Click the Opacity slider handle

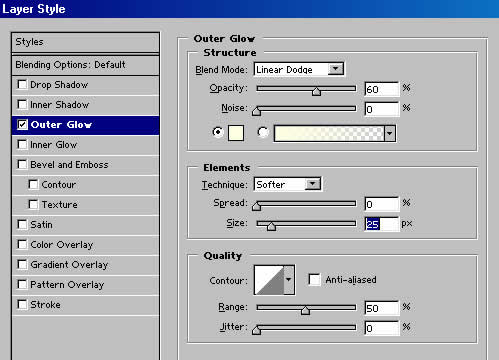316,91
